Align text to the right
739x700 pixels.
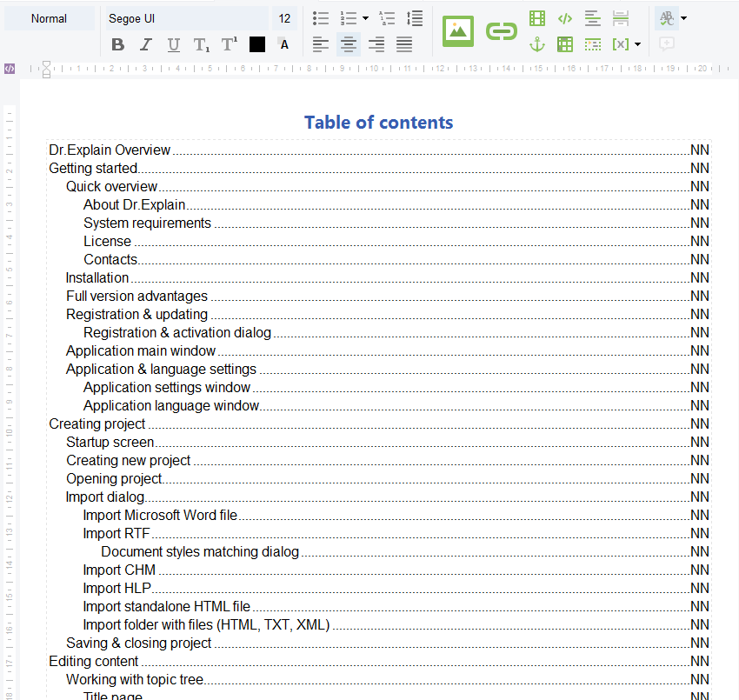(x=376, y=44)
